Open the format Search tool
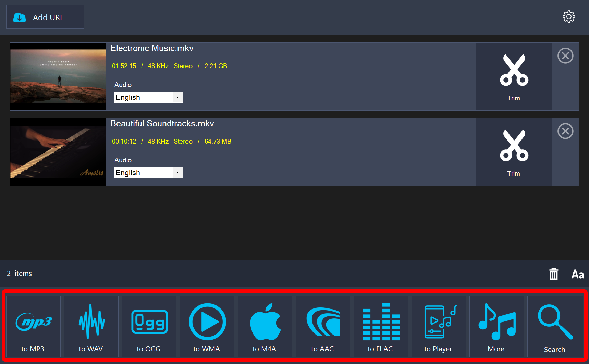The image size is (589, 364). 555,327
